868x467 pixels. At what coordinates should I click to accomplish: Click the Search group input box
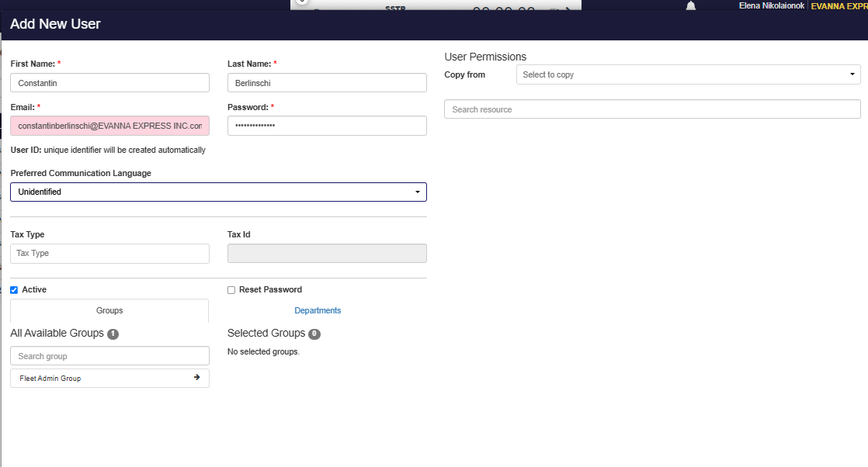click(x=109, y=356)
